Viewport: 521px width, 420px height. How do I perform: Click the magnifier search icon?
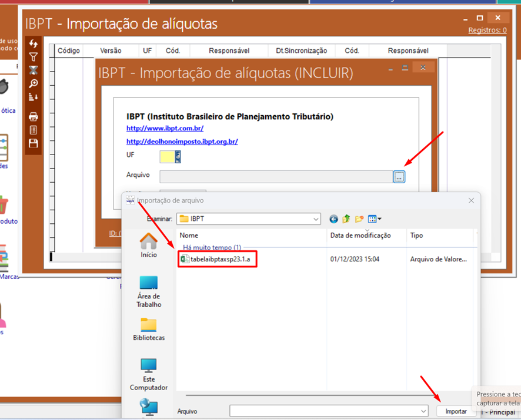34,84
